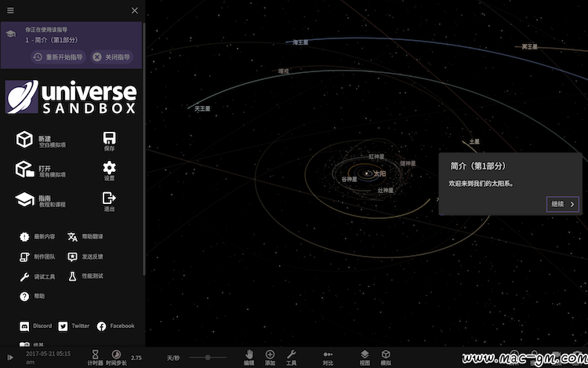Viewport: 588px width, 368px height.
Task: Open the Compare 对比 tool
Action: point(328,358)
